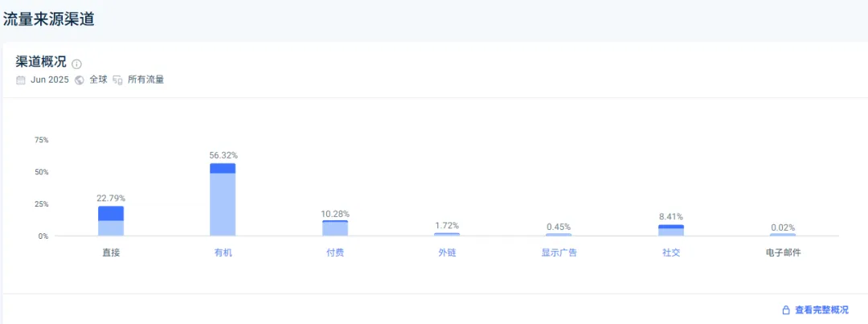Viewport: 868px width, 324px height.
Task: Click the 10.28% value label
Action: 335,214
